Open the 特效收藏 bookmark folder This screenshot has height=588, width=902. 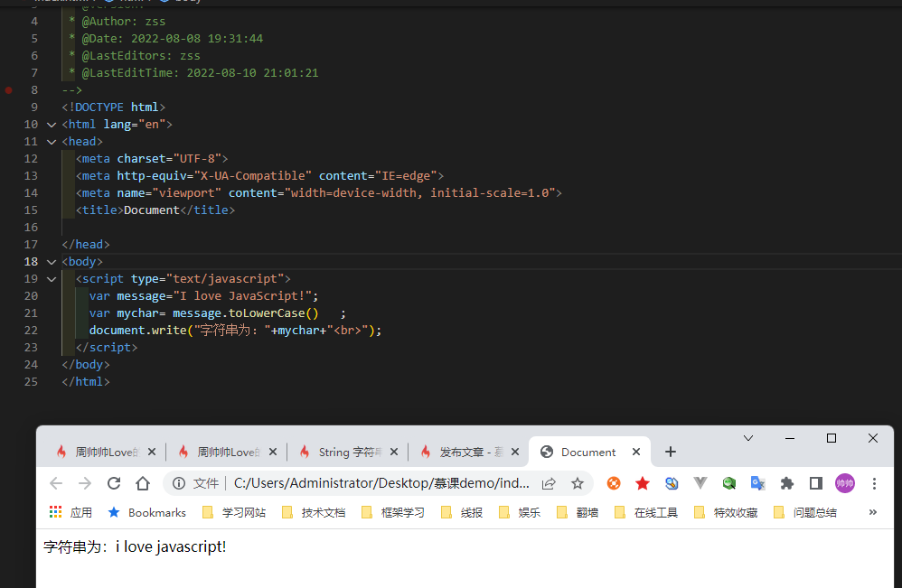point(726,512)
